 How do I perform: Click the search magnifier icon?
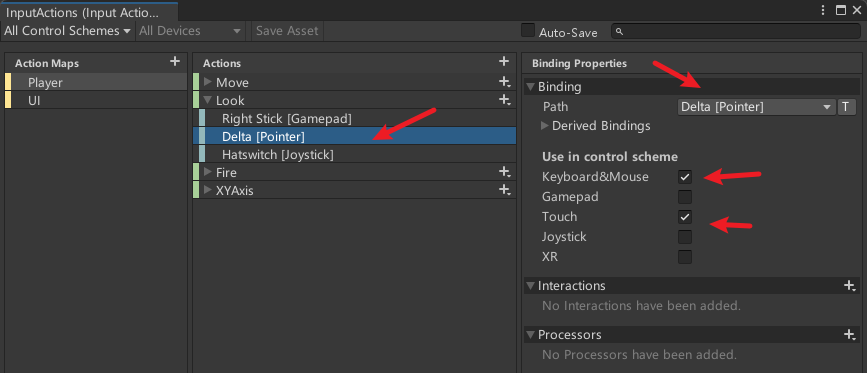click(620, 31)
